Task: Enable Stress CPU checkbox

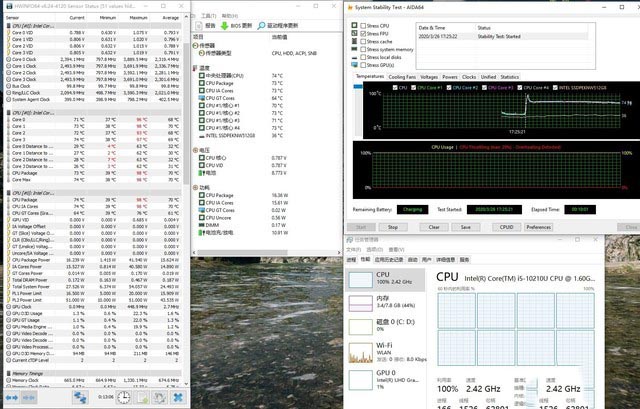Action: pos(363,26)
